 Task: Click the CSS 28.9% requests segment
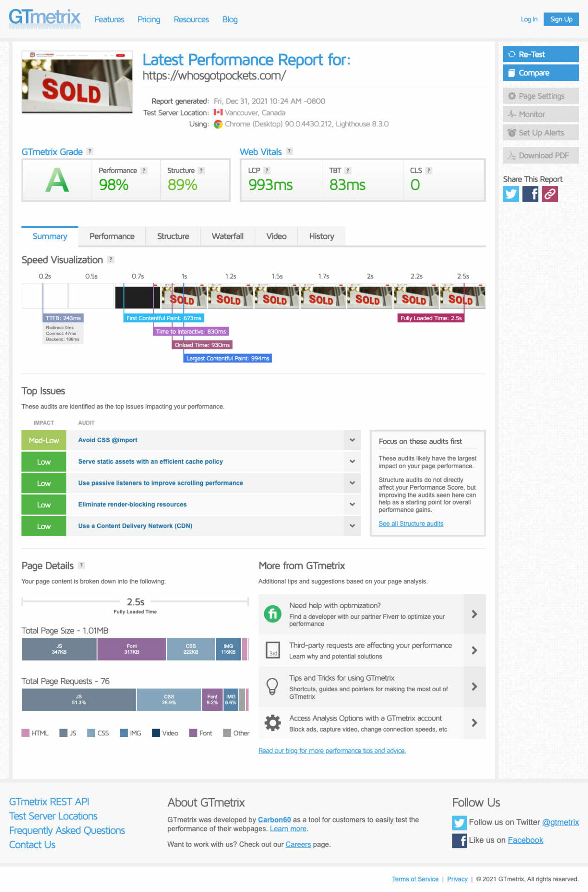pyautogui.click(x=169, y=700)
